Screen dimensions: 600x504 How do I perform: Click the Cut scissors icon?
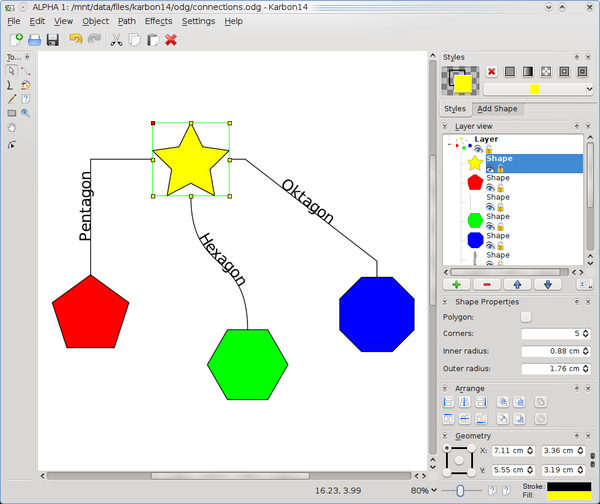point(116,40)
